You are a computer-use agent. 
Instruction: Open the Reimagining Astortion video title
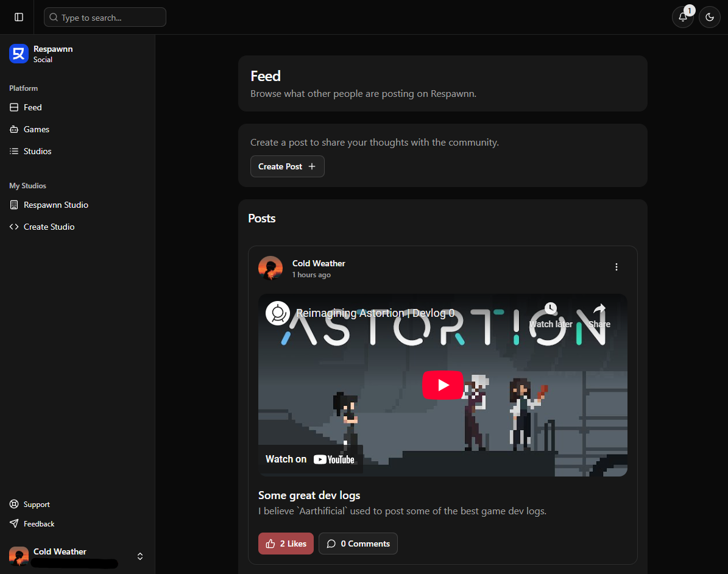375,313
